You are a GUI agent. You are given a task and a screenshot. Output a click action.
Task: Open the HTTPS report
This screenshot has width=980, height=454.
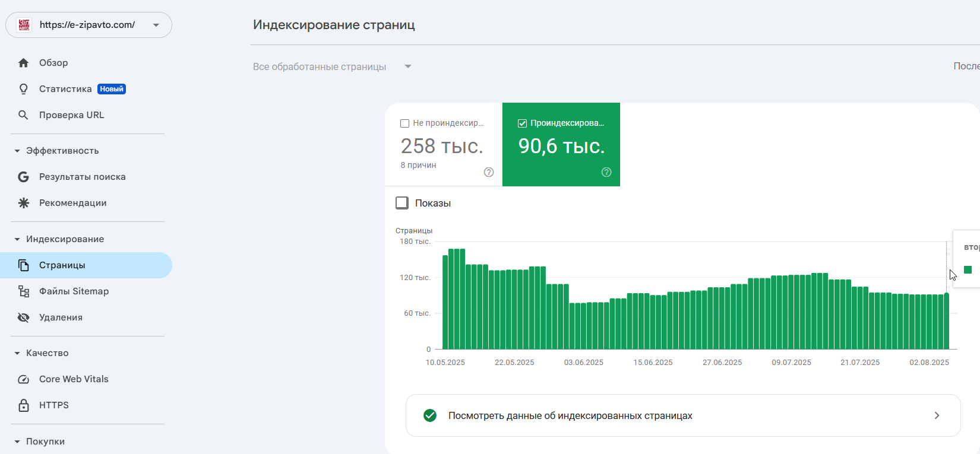point(86,405)
